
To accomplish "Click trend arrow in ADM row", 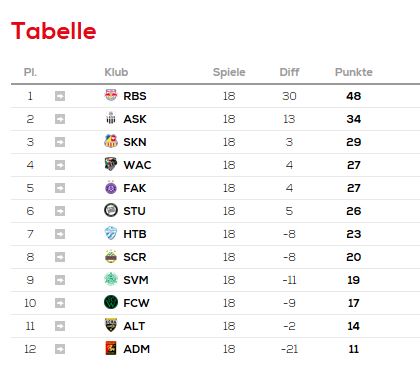I will (x=60, y=349).
